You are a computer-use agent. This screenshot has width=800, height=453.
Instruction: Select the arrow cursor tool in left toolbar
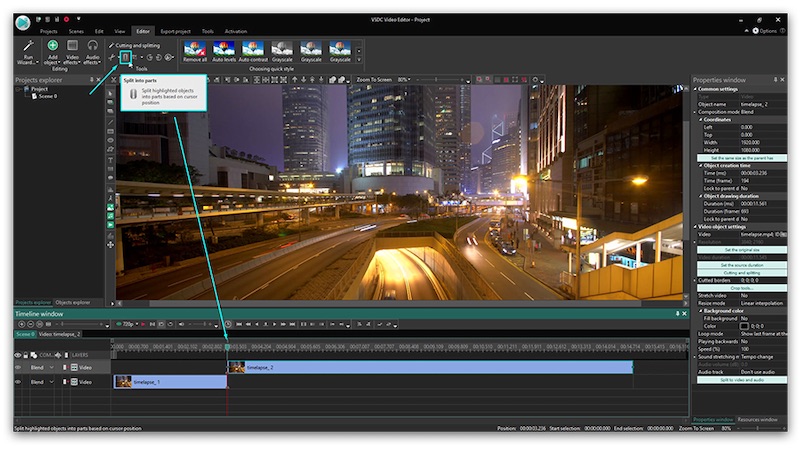110,94
